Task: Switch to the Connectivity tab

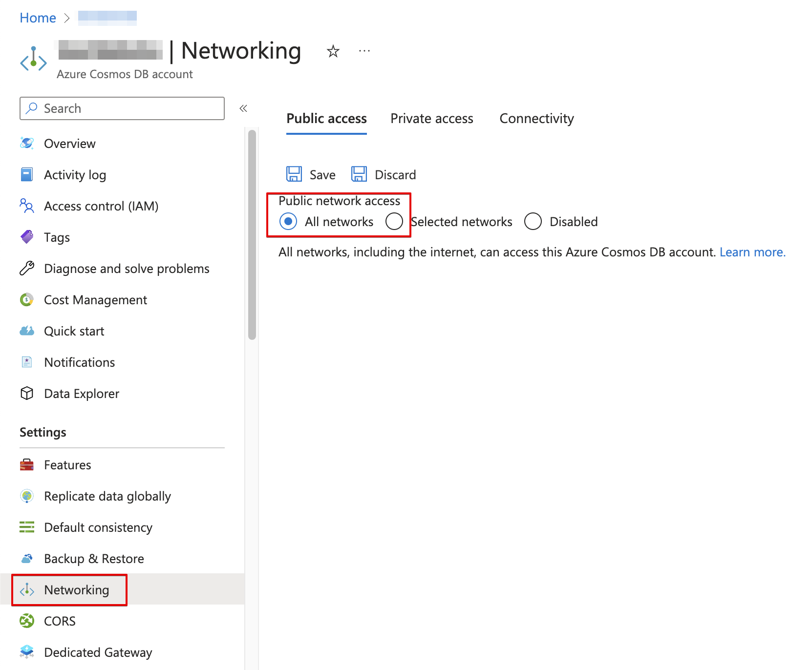Action: pyautogui.click(x=536, y=119)
